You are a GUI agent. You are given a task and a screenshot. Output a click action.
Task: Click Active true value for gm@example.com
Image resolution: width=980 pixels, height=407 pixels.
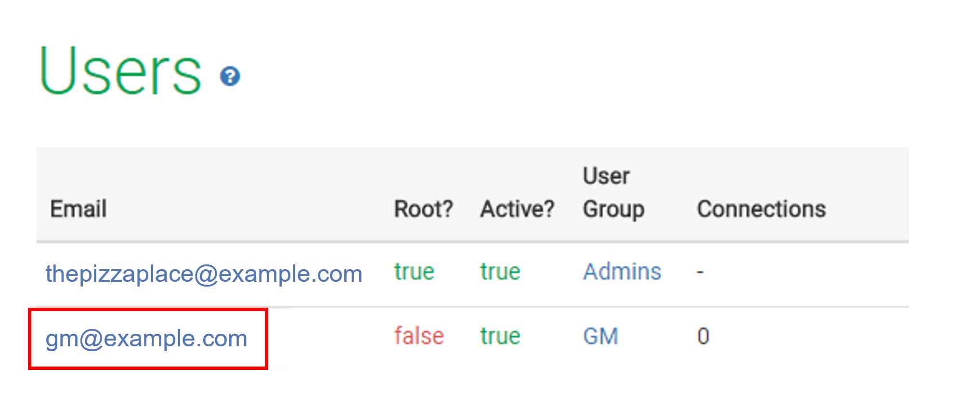click(x=500, y=336)
